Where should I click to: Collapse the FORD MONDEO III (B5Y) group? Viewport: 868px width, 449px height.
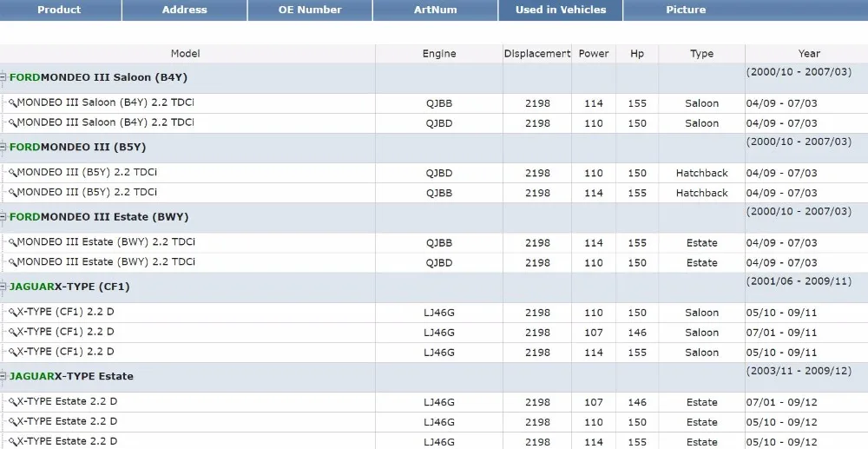tap(3, 148)
